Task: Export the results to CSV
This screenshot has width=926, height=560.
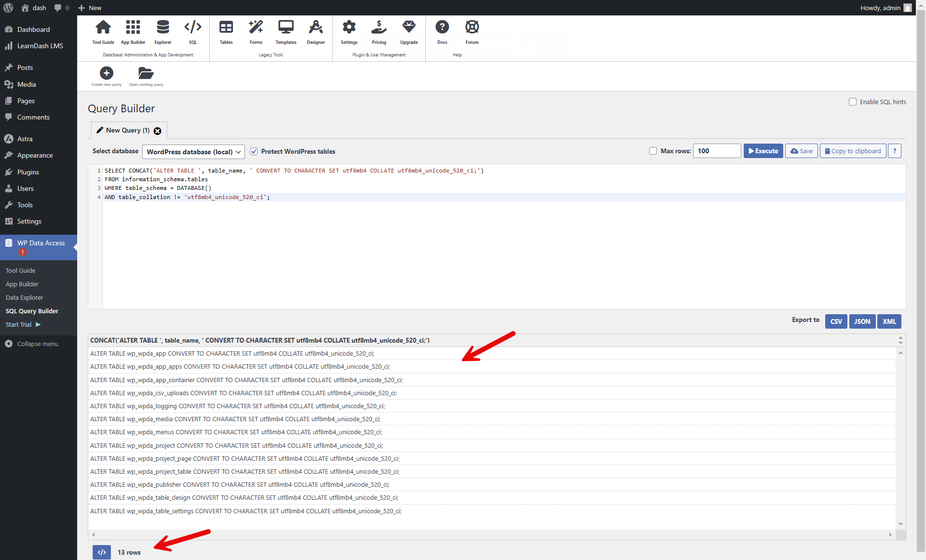Action: (x=836, y=321)
